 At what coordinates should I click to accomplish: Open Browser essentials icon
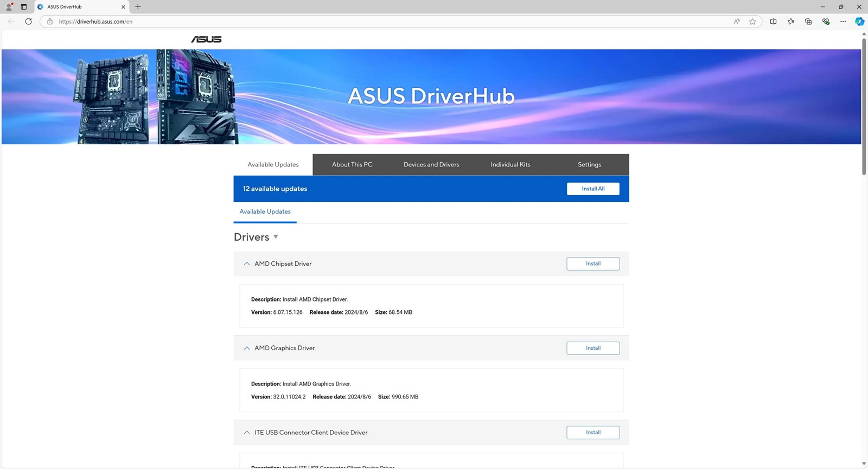(x=826, y=22)
